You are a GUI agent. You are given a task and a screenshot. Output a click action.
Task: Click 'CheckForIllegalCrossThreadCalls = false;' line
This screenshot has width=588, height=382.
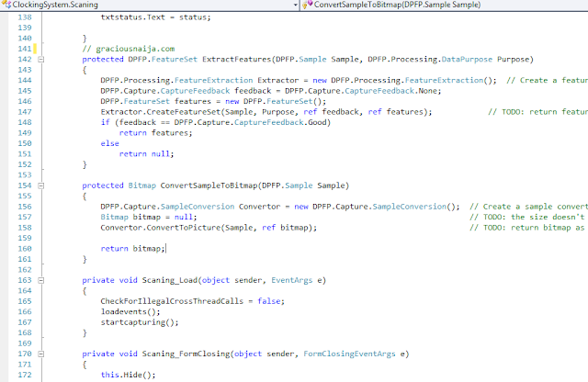(x=192, y=301)
